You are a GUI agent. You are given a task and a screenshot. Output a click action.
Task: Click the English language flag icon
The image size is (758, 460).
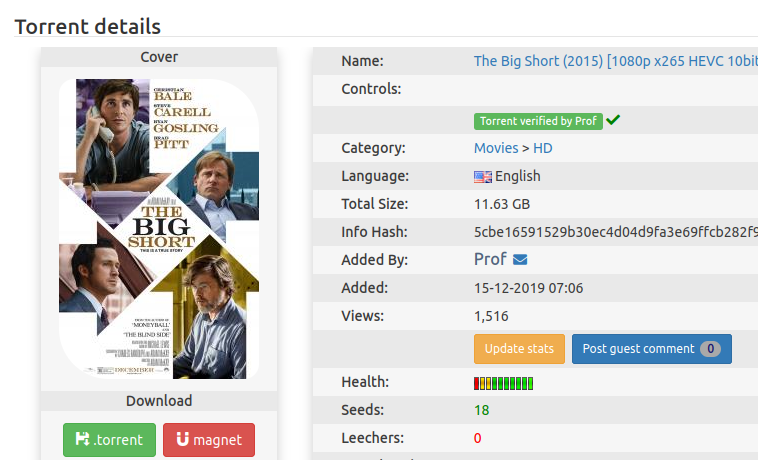pos(482,177)
